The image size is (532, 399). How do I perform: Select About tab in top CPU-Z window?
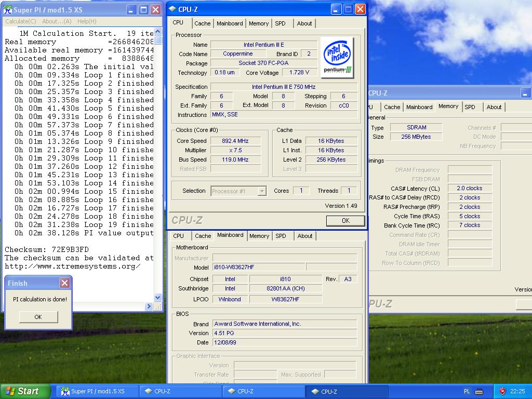(304, 23)
